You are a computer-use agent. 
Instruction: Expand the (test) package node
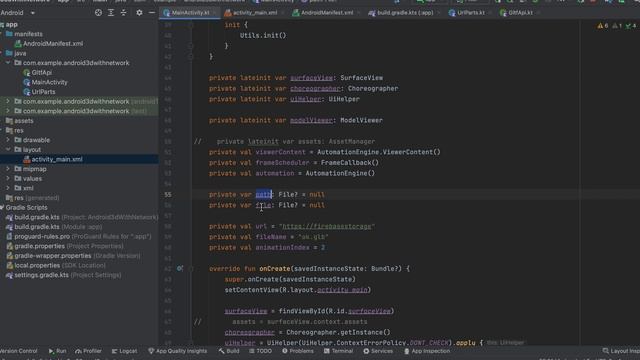(8, 111)
